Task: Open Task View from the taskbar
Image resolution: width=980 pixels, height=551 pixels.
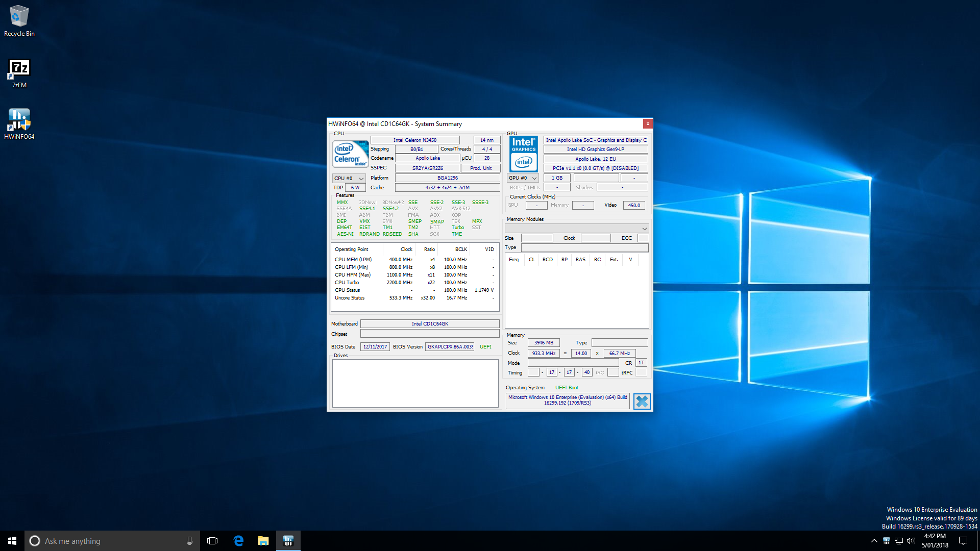Action: click(212, 541)
